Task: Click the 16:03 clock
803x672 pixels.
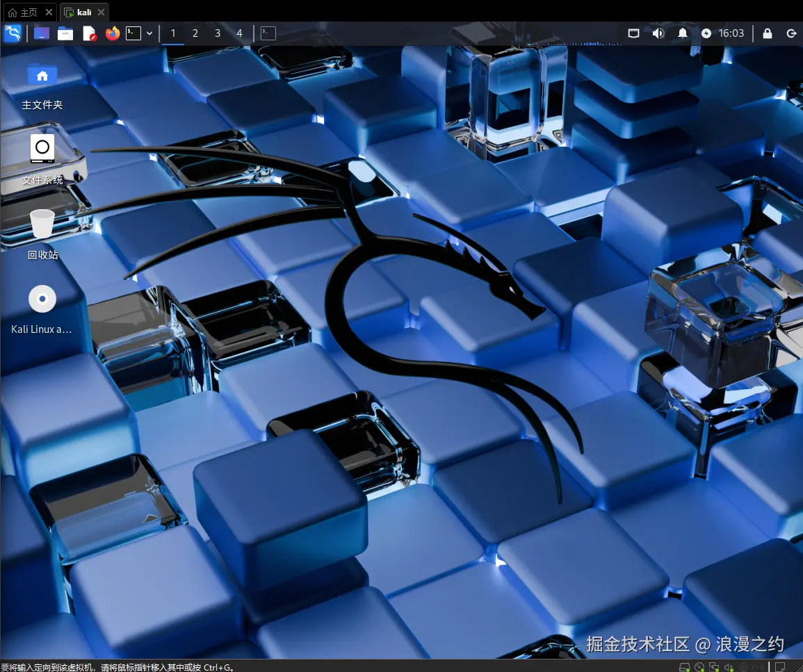Action: (x=731, y=33)
